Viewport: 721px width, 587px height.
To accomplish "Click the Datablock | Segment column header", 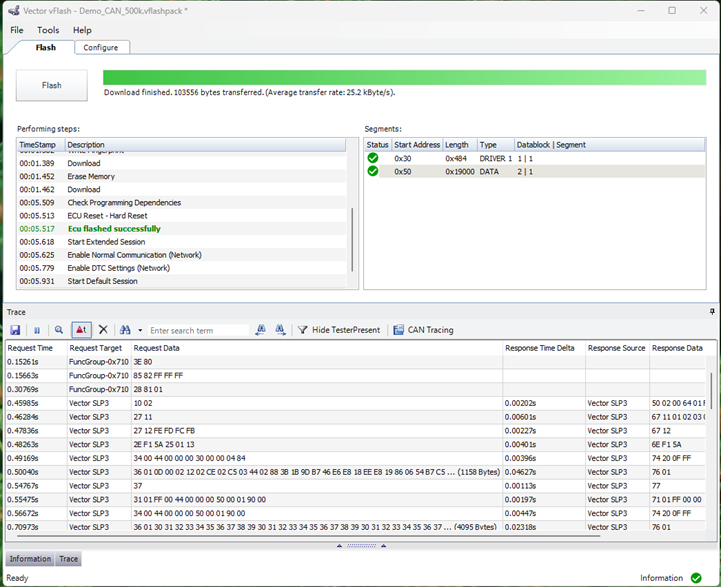I will [609, 145].
